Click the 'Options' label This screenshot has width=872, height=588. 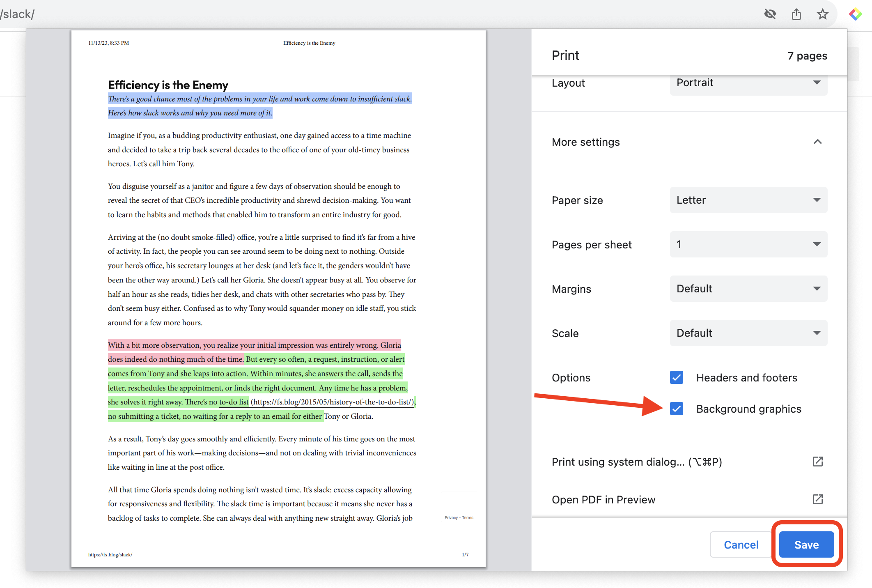click(571, 378)
